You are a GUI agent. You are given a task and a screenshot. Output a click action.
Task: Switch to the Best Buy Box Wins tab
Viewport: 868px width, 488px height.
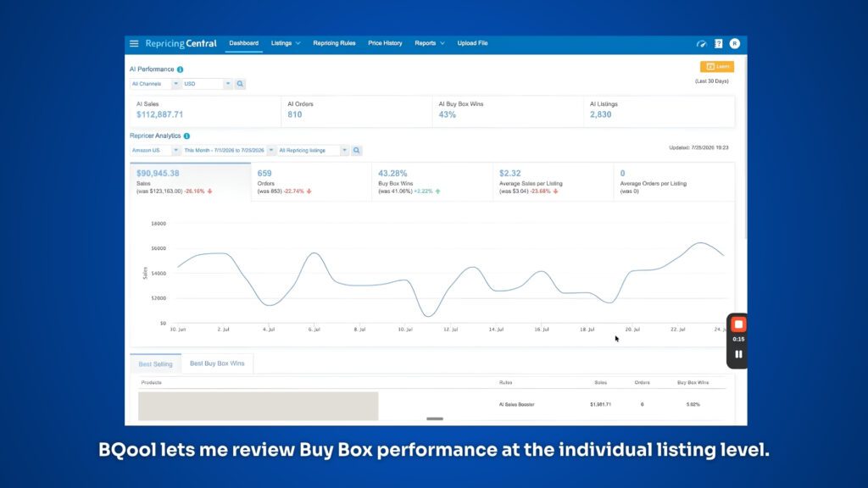[217, 363]
